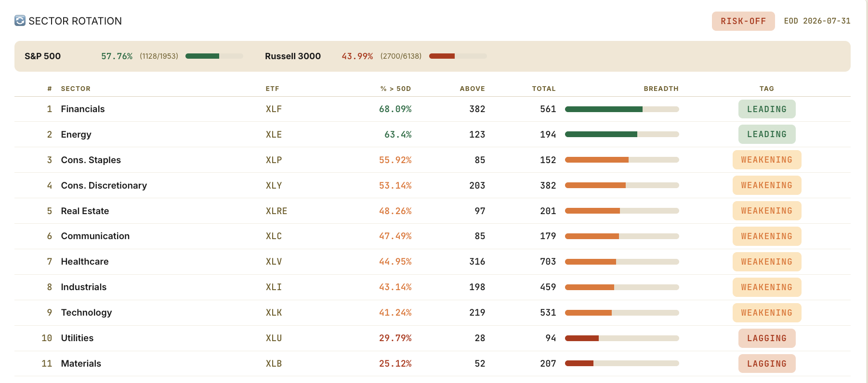Click the XLY ETF ticker

tap(274, 186)
